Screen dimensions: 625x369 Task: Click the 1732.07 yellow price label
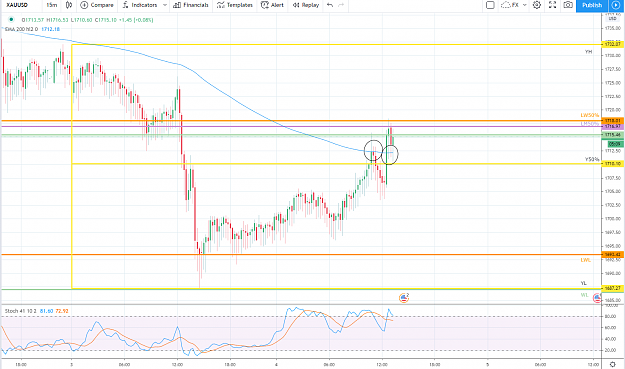[612, 44]
